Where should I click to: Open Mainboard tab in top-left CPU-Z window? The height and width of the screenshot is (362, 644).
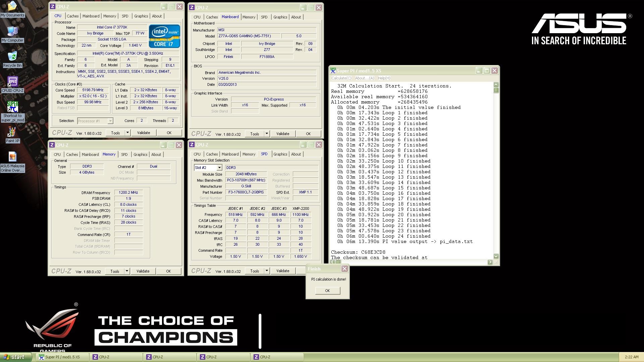click(x=91, y=16)
